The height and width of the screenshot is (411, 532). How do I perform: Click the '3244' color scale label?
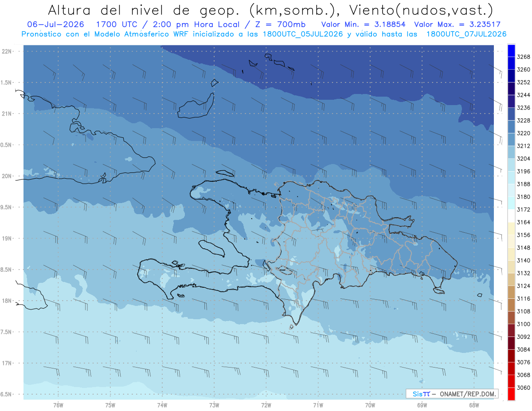point(524,95)
